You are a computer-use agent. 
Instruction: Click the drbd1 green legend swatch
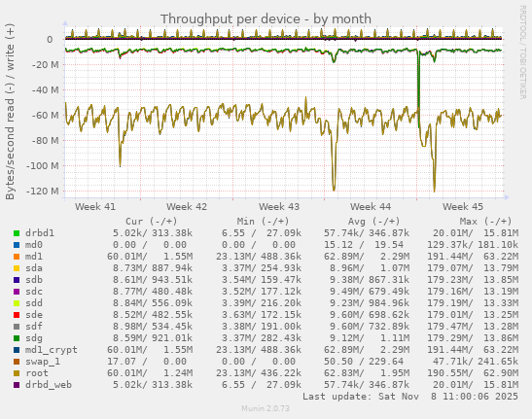click(x=17, y=233)
